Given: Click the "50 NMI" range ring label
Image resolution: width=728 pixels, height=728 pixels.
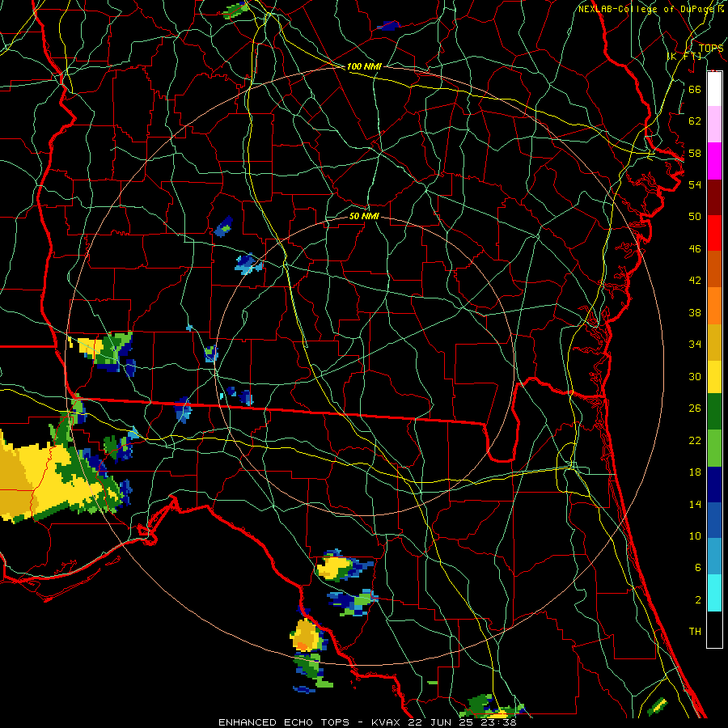Looking at the screenshot, I should point(364,216).
